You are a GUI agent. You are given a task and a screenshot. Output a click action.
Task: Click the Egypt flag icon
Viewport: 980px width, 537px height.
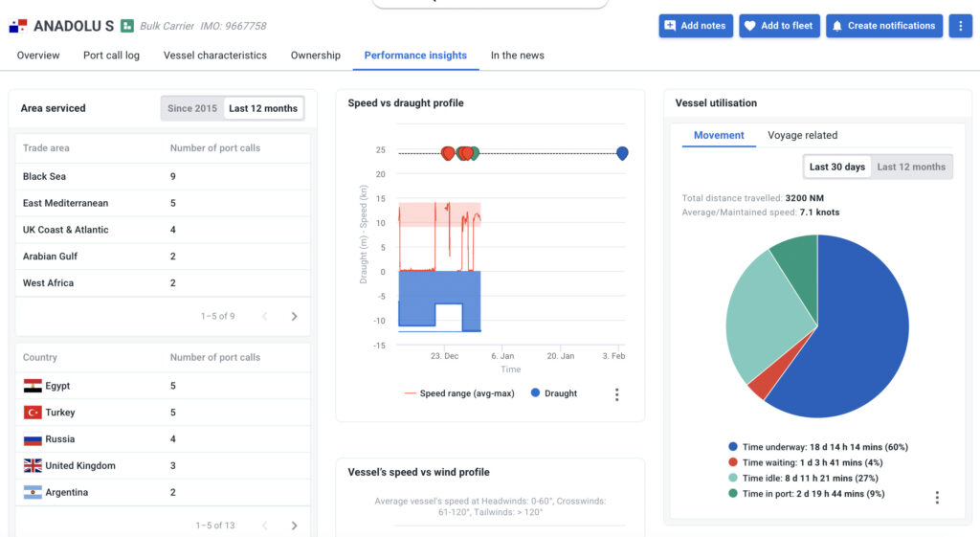point(33,386)
